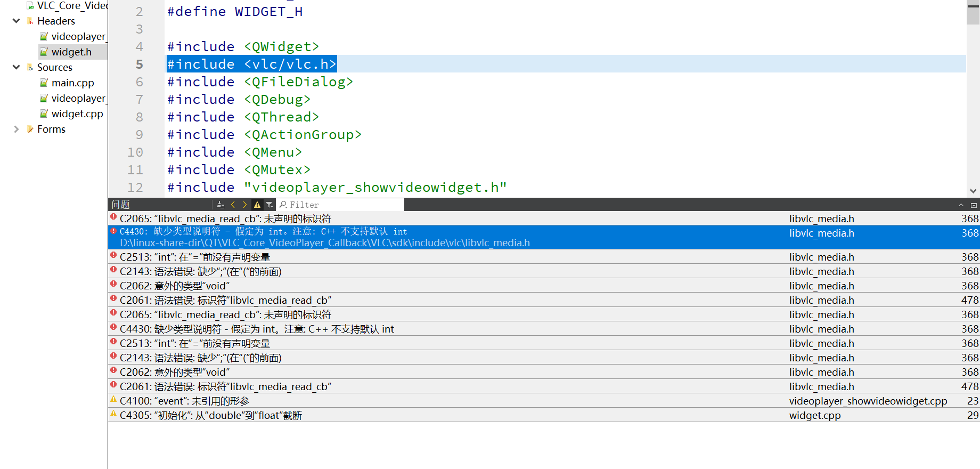Image resolution: width=980 pixels, height=469 pixels.
Task: Click the #define WIDGET_H line
Action: click(x=235, y=11)
